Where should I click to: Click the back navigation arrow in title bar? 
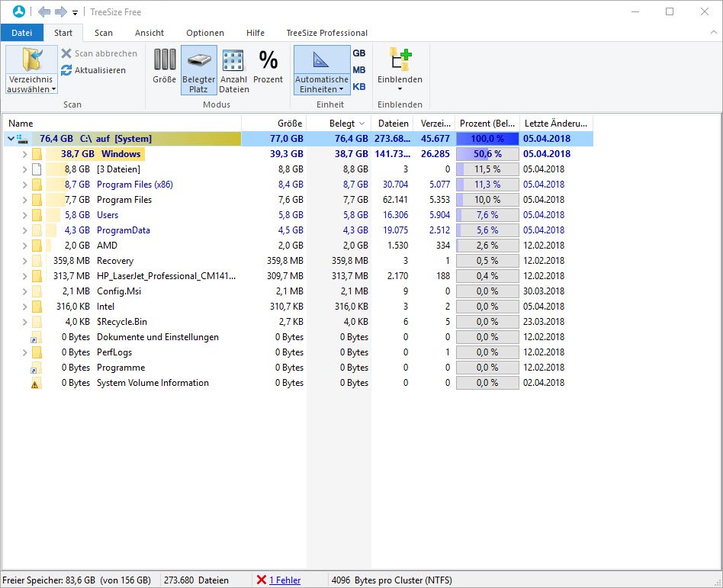44,12
